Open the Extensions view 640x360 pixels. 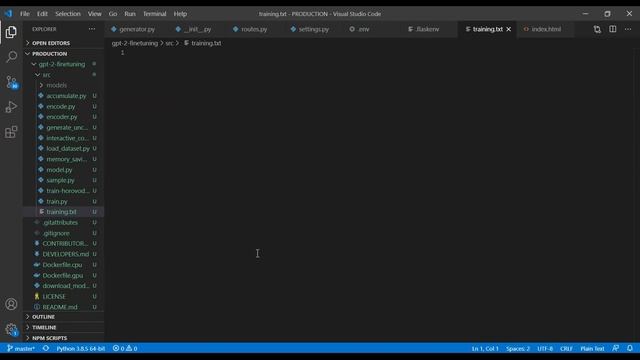click(11, 132)
